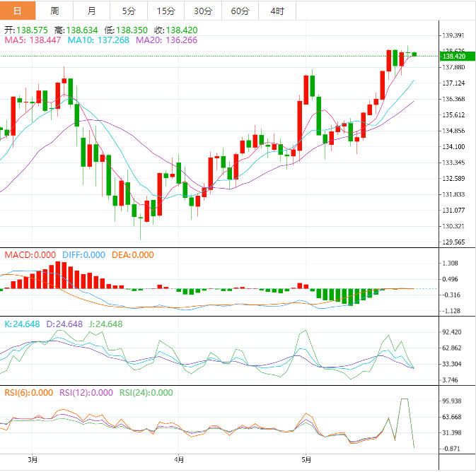Select the K:24.648 KDJ label
The height and width of the screenshot is (472, 476).
(23, 324)
